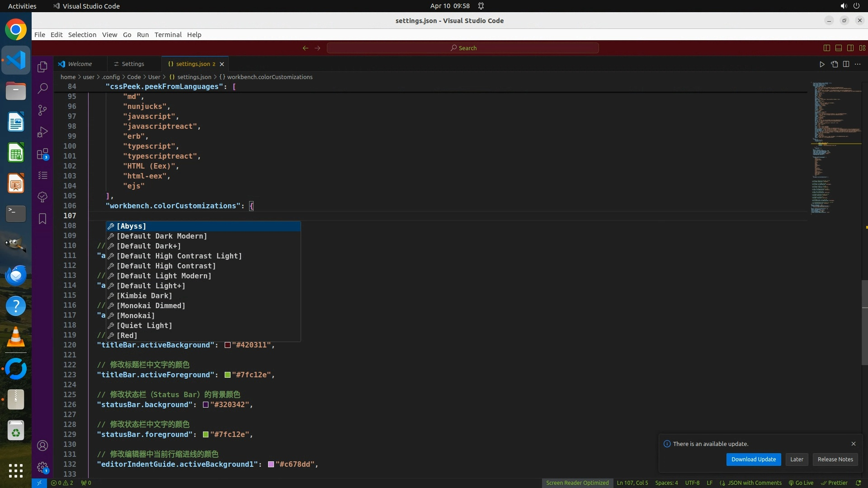Toggle the Secondary Side Bar layout button

tap(850, 48)
